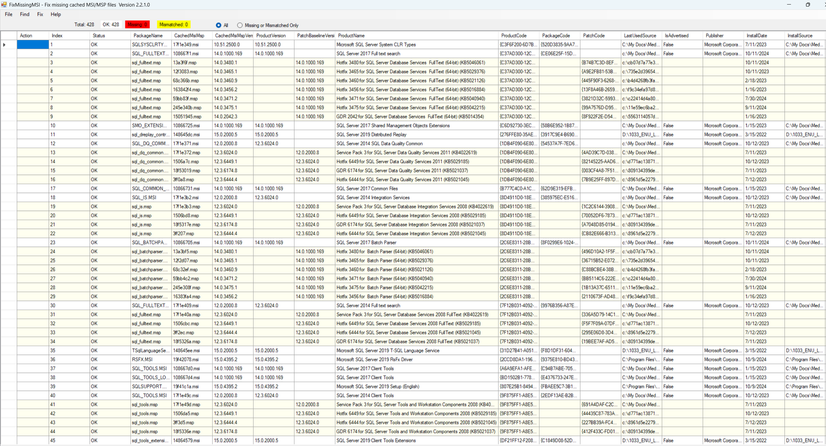Sort by the CachedMsiMsp column header

coord(192,35)
